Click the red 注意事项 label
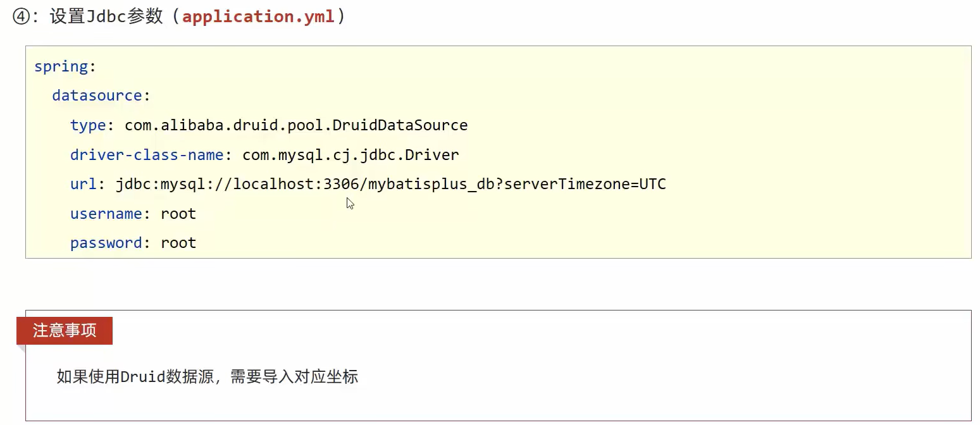The image size is (980, 425). (x=65, y=331)
